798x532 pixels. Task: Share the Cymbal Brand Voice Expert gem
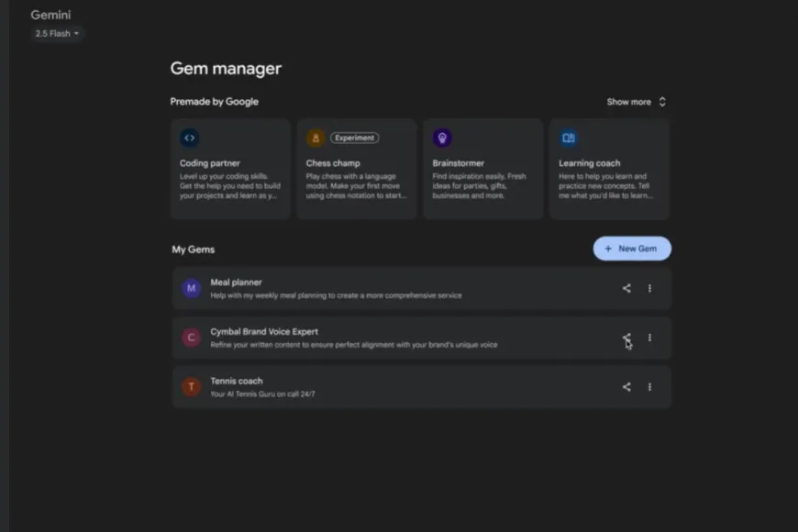pos(626,338)
